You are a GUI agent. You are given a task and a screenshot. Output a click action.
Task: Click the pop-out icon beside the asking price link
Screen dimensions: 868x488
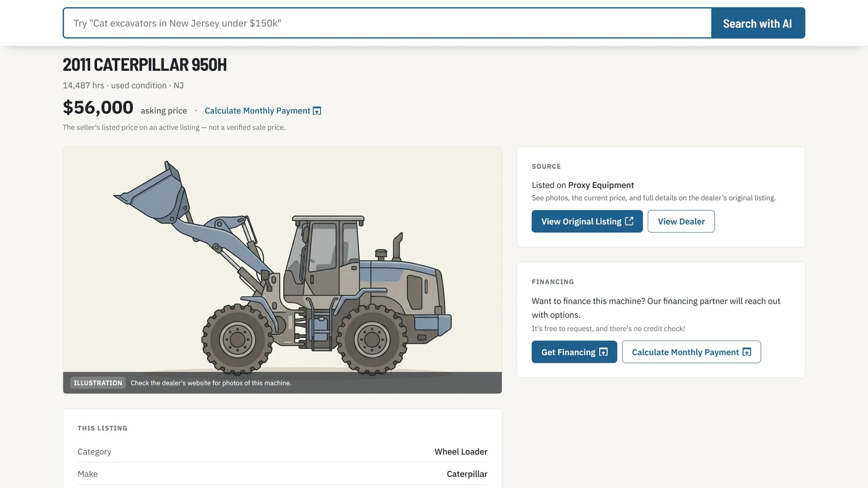317,111
